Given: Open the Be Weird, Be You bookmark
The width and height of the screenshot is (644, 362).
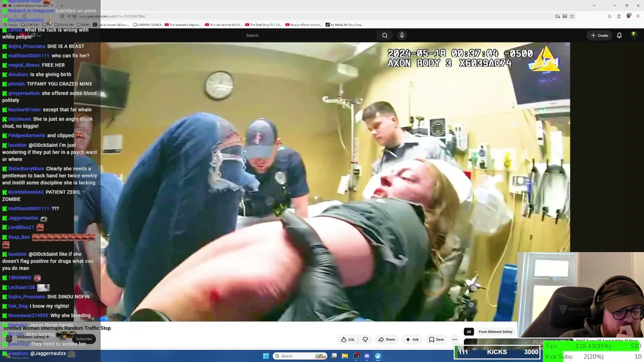Looking at the screenshot, I should (344, 25).
